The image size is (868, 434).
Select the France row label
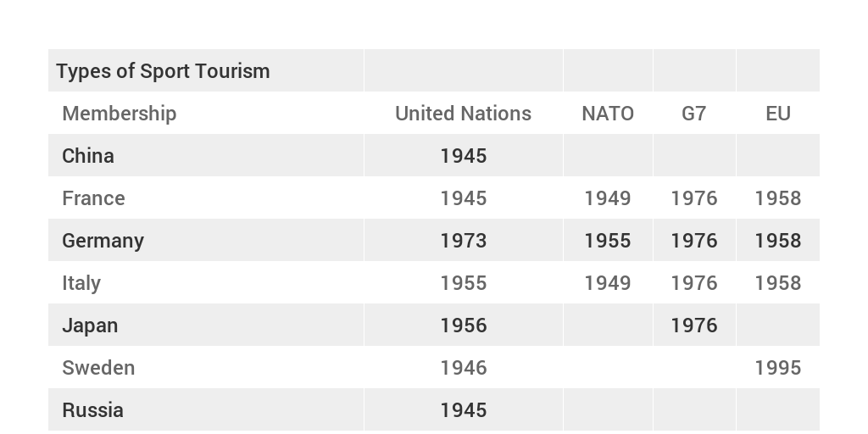(93, 198)
